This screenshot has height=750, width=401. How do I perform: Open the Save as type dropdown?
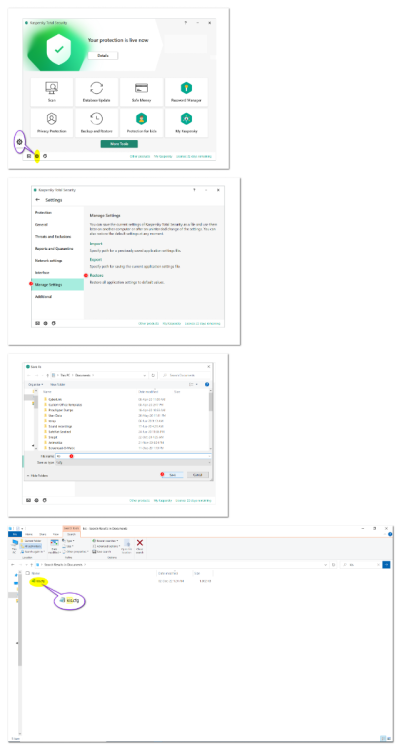click(x=133, y=463)
